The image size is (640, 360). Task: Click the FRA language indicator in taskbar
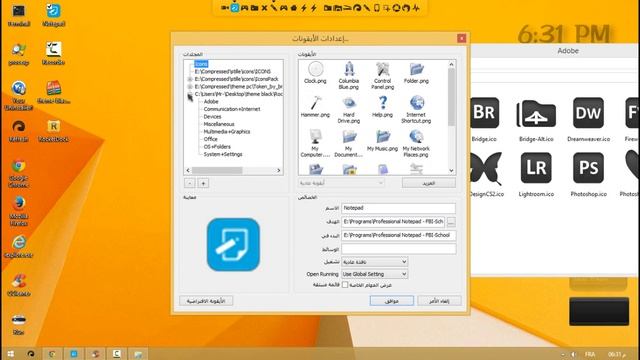(590, 354)
